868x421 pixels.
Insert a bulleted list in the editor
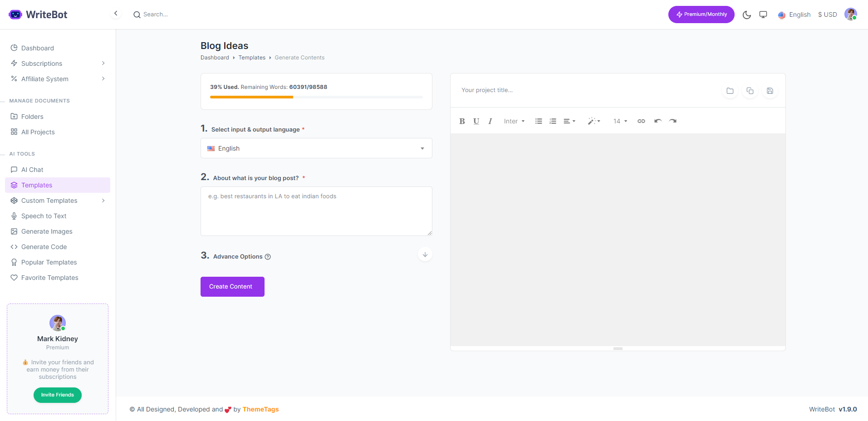[538, 121]
